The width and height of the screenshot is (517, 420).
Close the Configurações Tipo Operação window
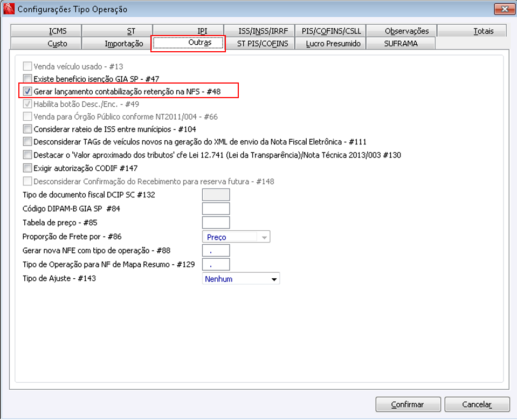click(x=505, y=9)
